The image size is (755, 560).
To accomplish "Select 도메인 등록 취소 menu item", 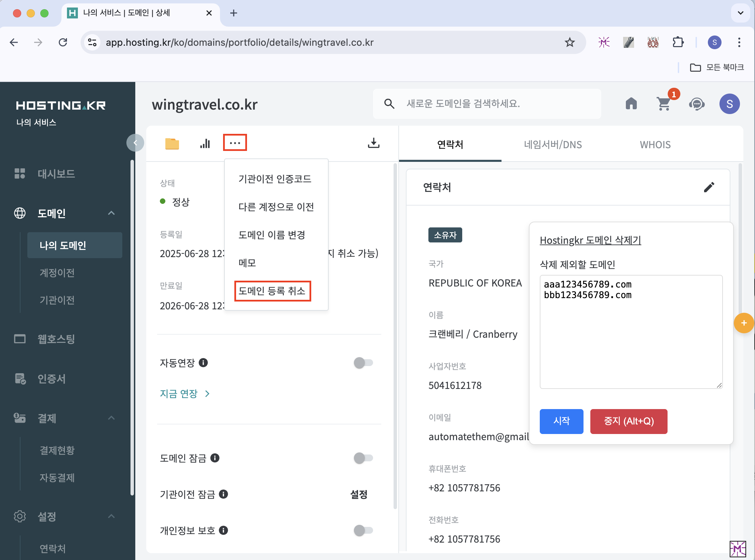I will point(272,291).
